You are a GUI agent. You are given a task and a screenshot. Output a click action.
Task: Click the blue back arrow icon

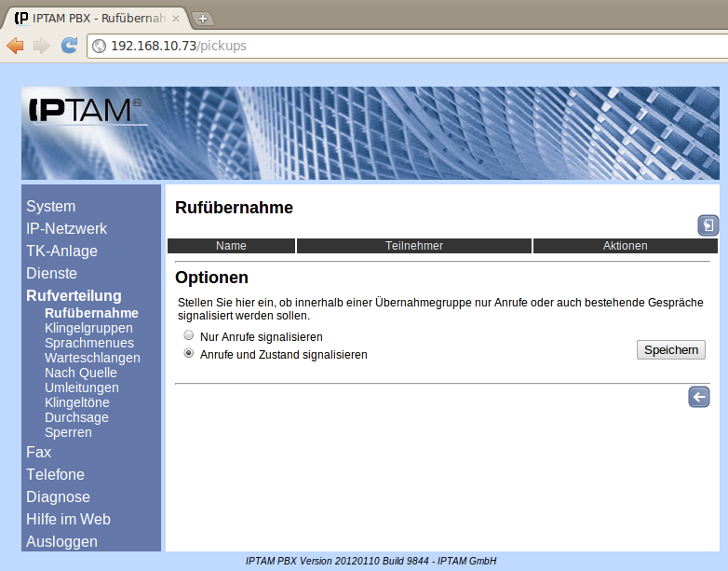pos(698,397)
